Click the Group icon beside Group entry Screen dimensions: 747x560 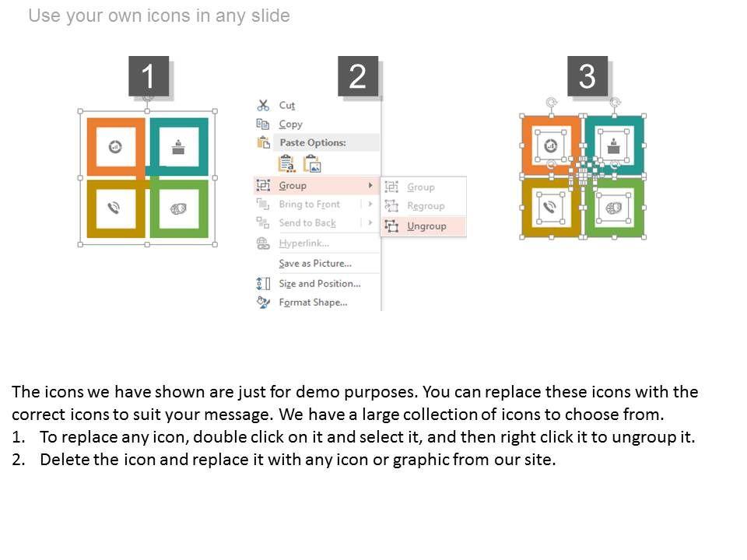coord(264,185)
